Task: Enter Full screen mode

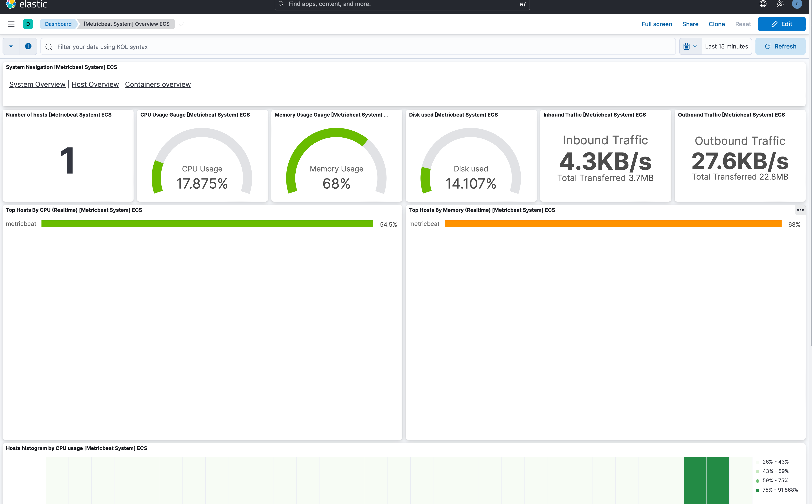Action: point(657,24)
